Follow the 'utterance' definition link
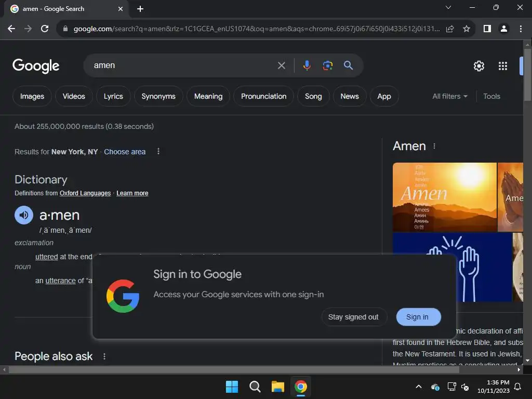The image size is (532, 399). [60, 281]
